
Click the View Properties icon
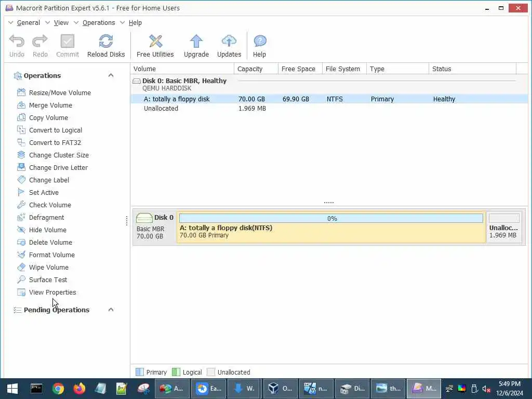point(21,292)
